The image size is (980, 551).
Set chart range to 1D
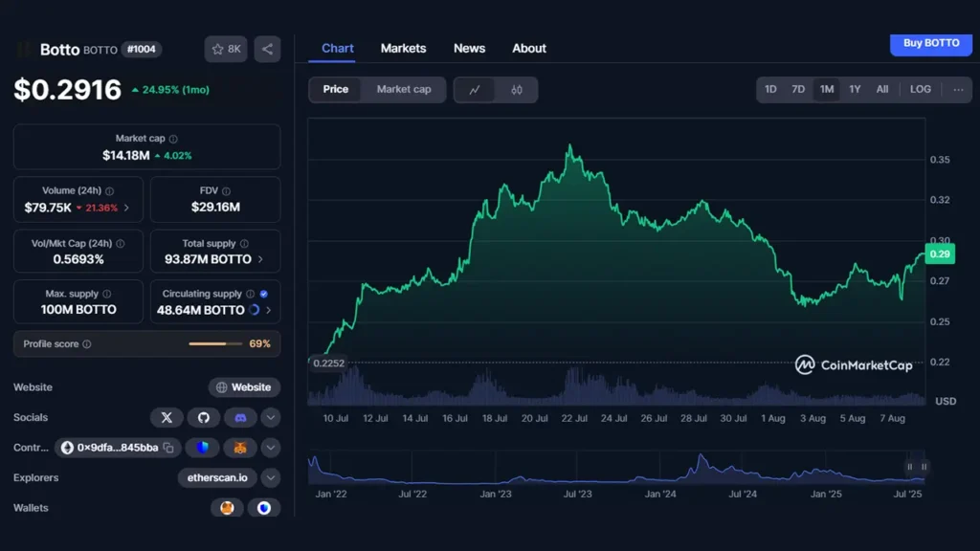tap(770, 89)
